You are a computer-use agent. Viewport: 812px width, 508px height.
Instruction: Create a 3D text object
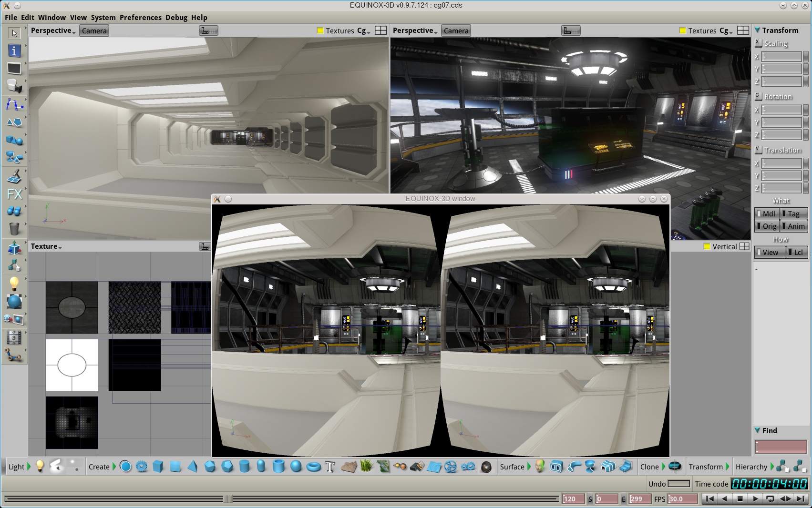[x=330, y=467]
